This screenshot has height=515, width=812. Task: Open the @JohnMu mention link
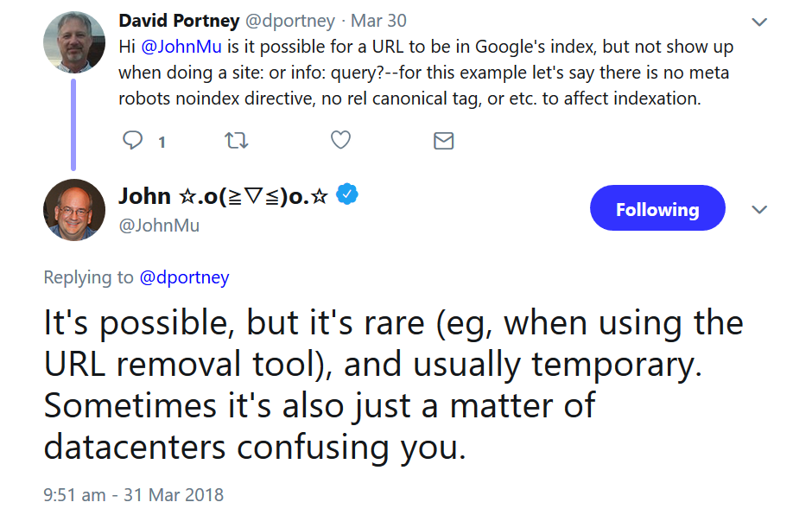[x=182, y=46]
